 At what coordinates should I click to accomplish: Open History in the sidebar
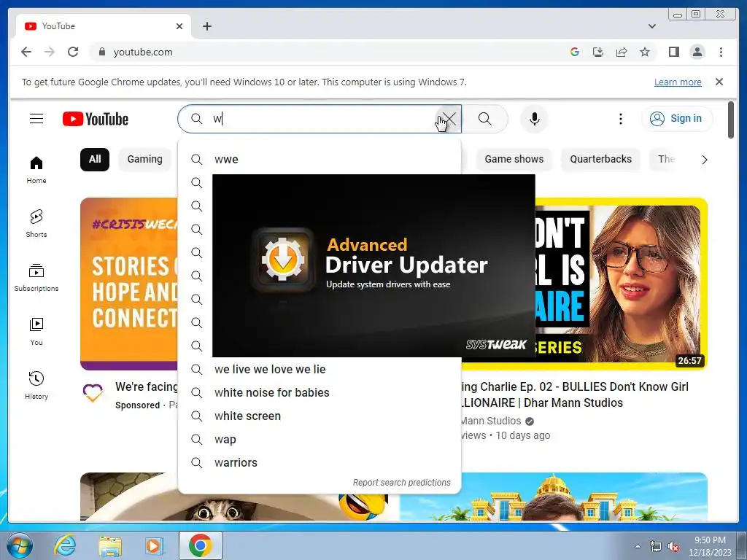click(x=36, y=385)
